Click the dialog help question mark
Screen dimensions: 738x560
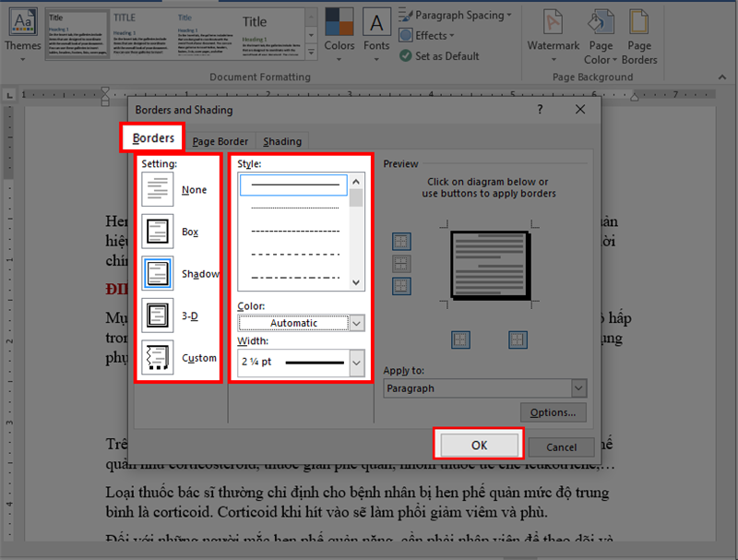[x=540, y=109]
